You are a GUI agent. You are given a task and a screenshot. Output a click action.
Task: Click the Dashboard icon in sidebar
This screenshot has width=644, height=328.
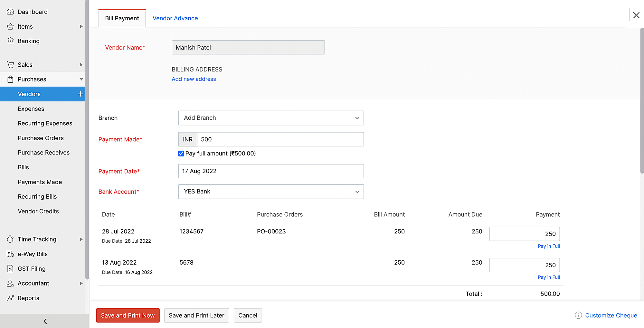coord(10,12)
